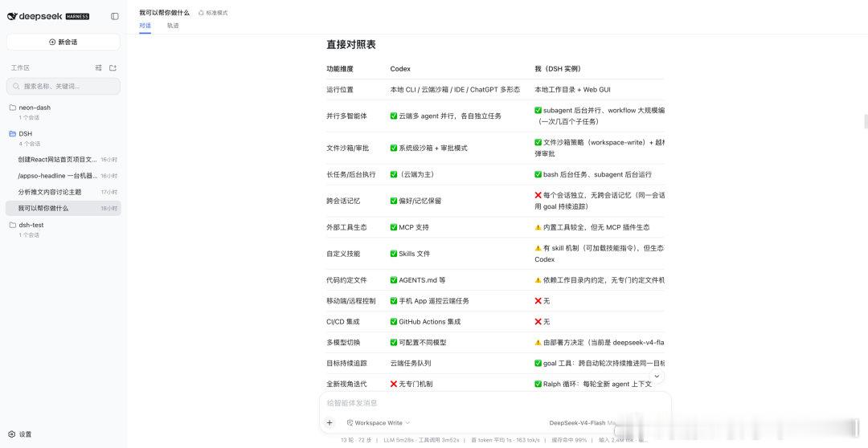Click the gear icon beside 设置

[12, 434]
